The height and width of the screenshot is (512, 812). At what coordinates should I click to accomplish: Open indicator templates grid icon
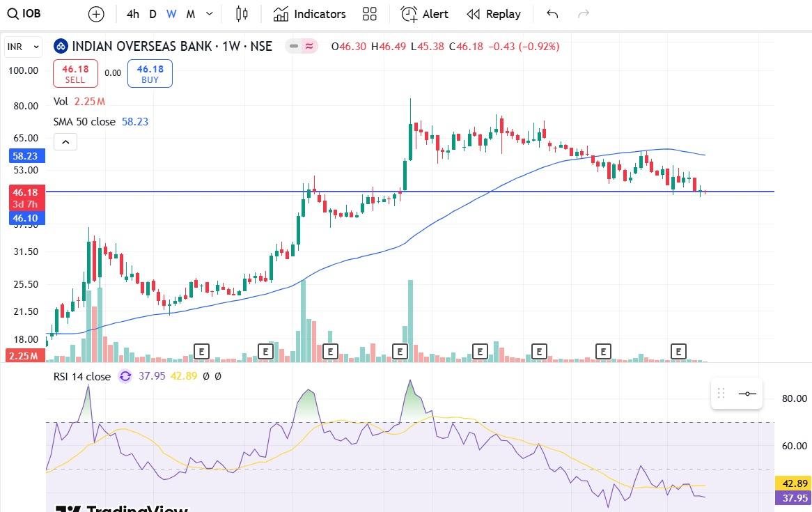(x=370, y=14)
